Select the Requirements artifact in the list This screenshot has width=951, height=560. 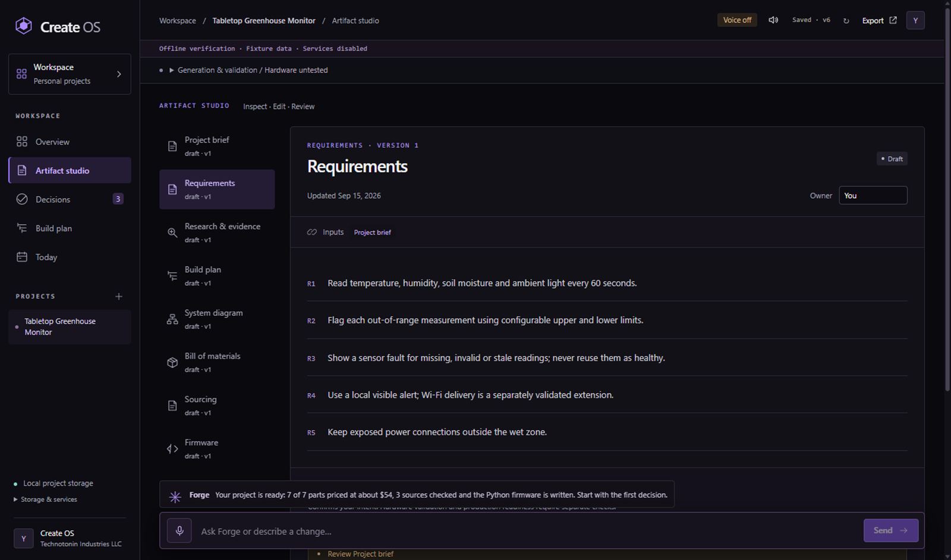click(217, 189)
